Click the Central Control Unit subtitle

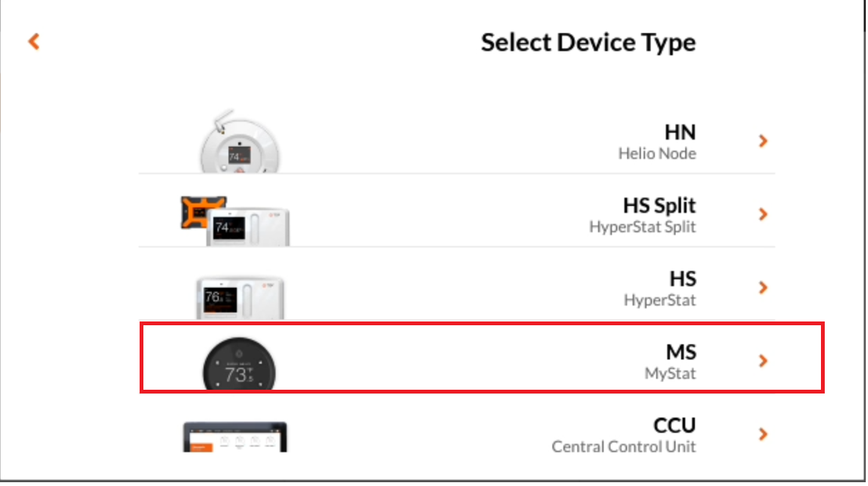[x=624, y=447]
